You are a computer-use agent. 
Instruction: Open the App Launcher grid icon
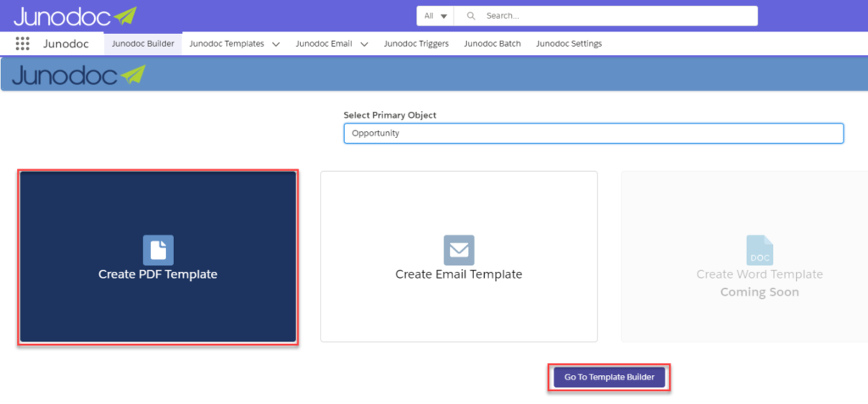tap(23, 44)
